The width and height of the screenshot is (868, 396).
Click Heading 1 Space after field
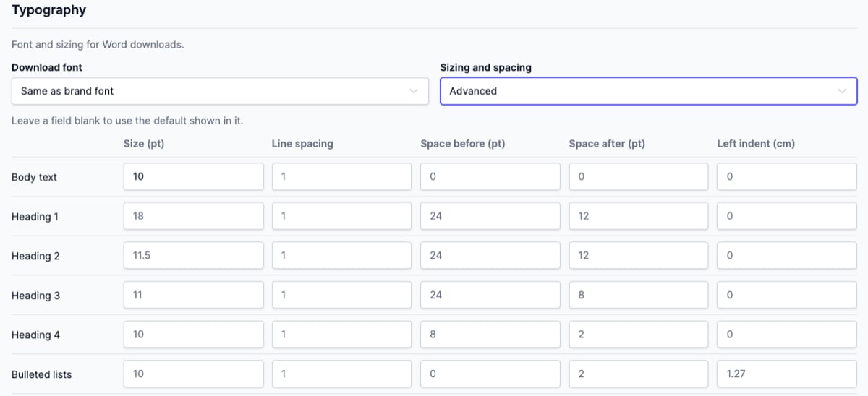pyautogui.click(x=639, y=216)
